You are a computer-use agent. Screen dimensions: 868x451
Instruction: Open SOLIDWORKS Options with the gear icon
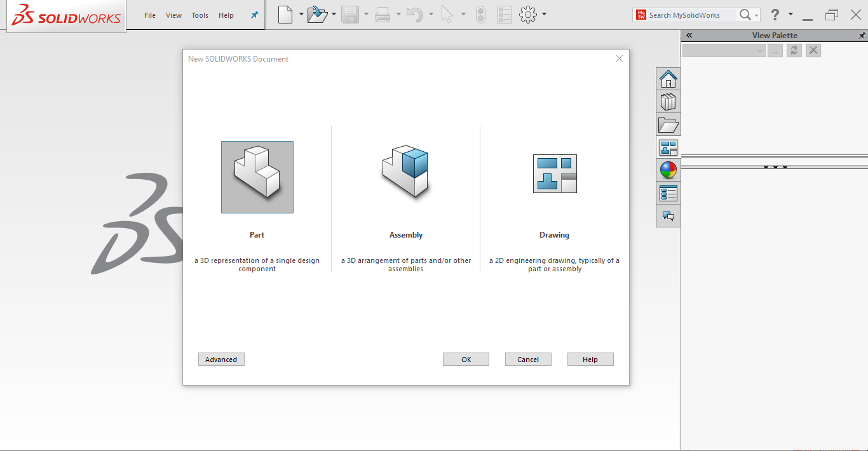529,14
